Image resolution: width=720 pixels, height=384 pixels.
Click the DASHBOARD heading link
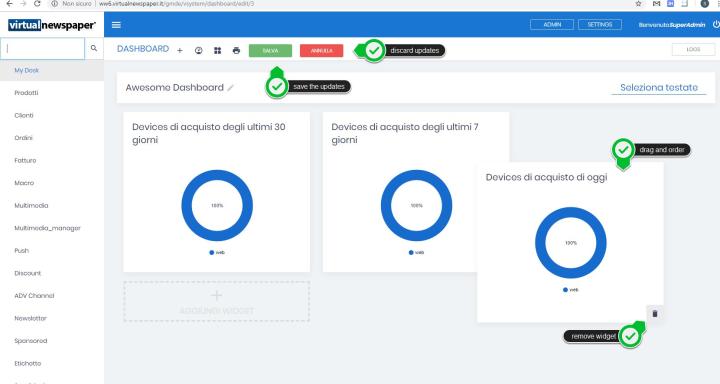coord(143,49)
